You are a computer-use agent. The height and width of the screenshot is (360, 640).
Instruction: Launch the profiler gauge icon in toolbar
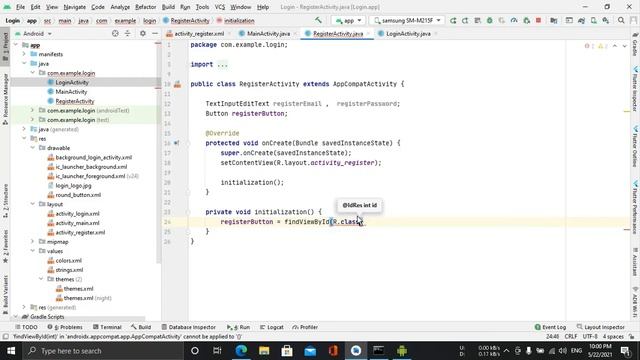point(514,20)
